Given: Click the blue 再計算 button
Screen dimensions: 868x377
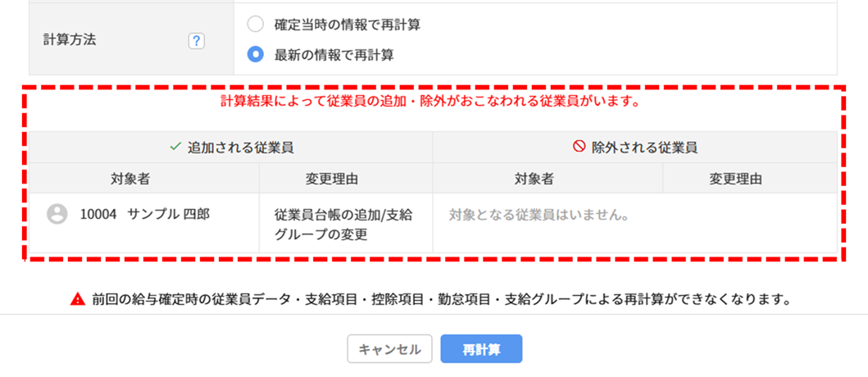Looking at the screenshot, I should (481, 349).
